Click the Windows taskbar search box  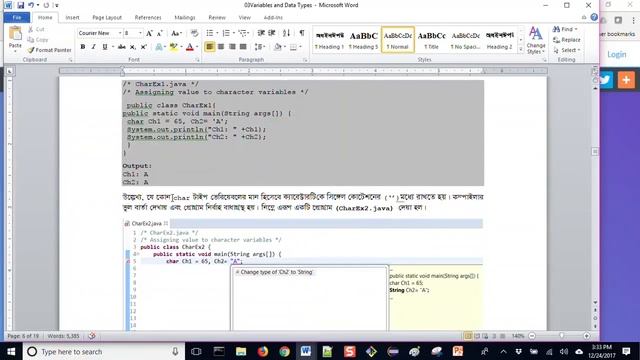click(103, 351)
